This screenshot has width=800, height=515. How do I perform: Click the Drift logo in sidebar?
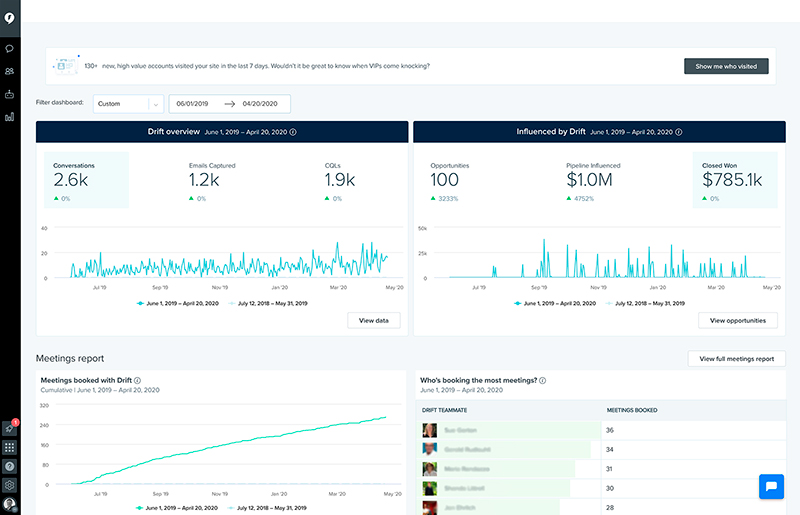tap(9, 17)
